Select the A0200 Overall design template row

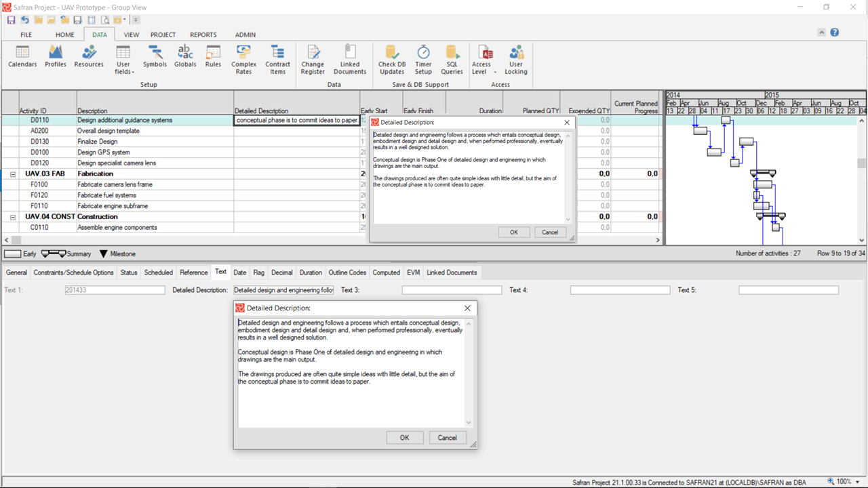[x=331, y=131]
